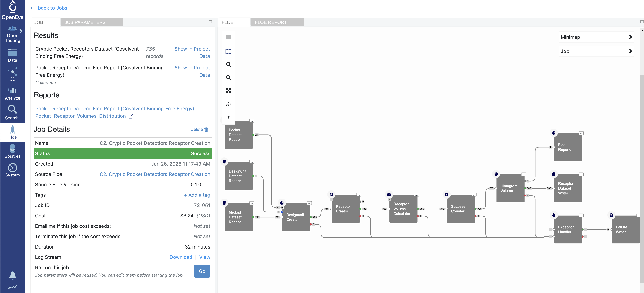Open the floe help question mark
Viewport: 644px width, 293px height.
click(228, 118)
